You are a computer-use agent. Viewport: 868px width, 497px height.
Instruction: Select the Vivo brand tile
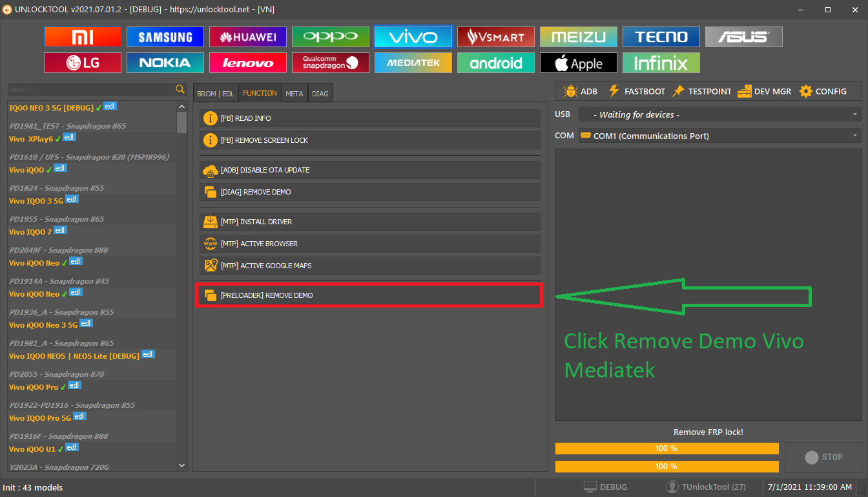click(413, 37)
